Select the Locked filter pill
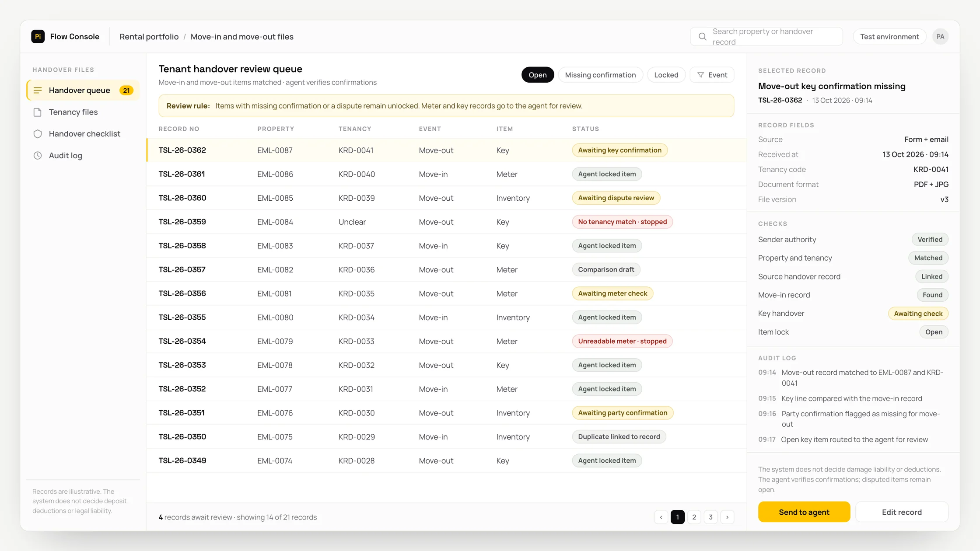This screenshot has width=980, height=551. 666,75
